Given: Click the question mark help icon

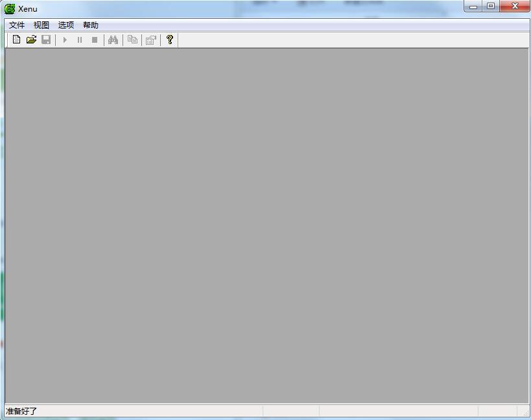Looking at the screenshot, I should click(170, 40).
